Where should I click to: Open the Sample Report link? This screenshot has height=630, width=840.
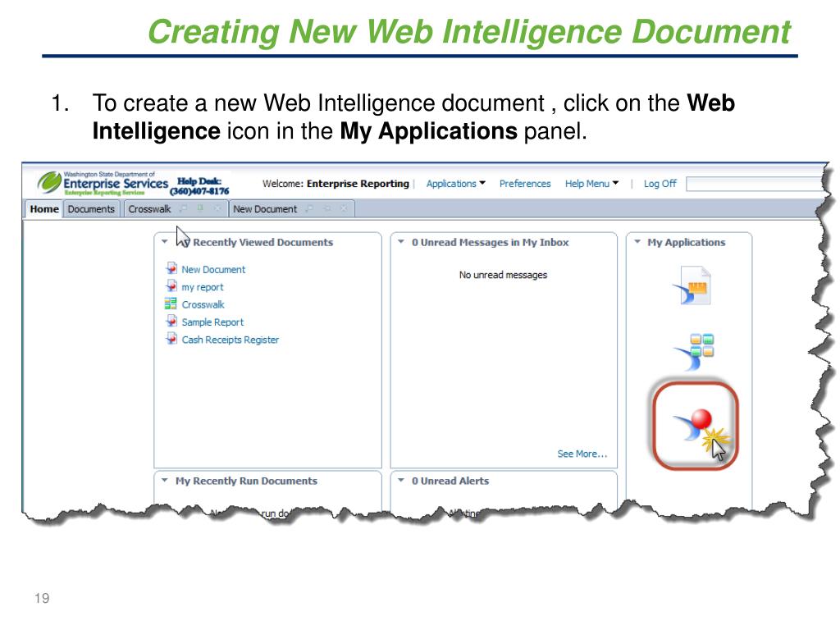click(x=212, y=322)
